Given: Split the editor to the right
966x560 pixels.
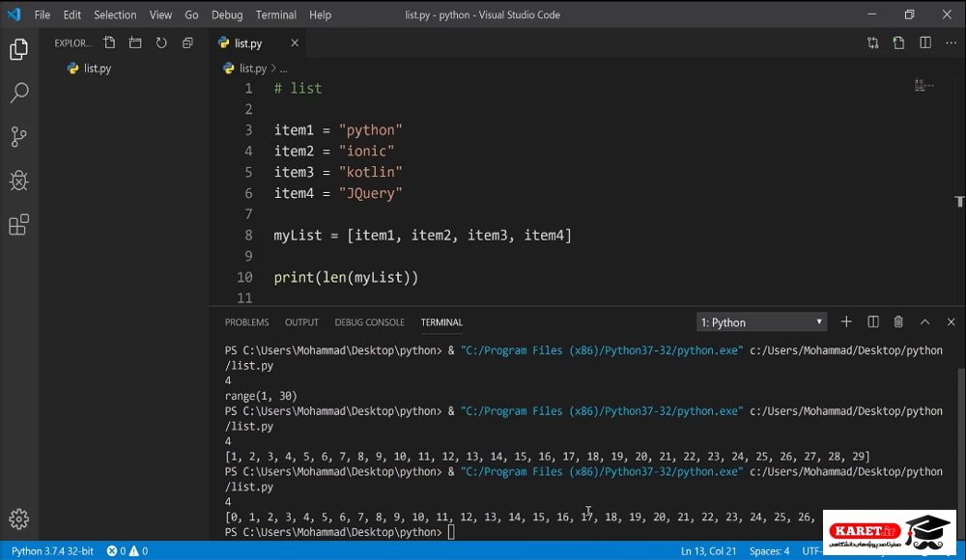Looking at the screenshot, I should tap(925, 42).
